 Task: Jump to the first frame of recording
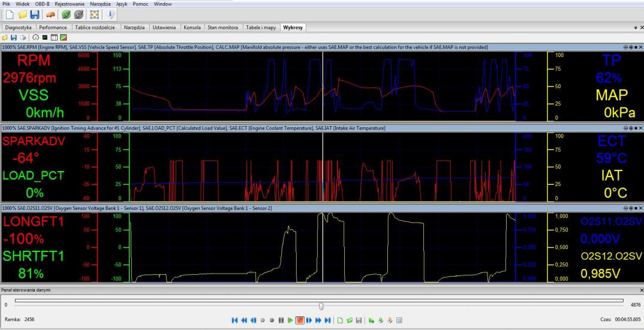234,320
